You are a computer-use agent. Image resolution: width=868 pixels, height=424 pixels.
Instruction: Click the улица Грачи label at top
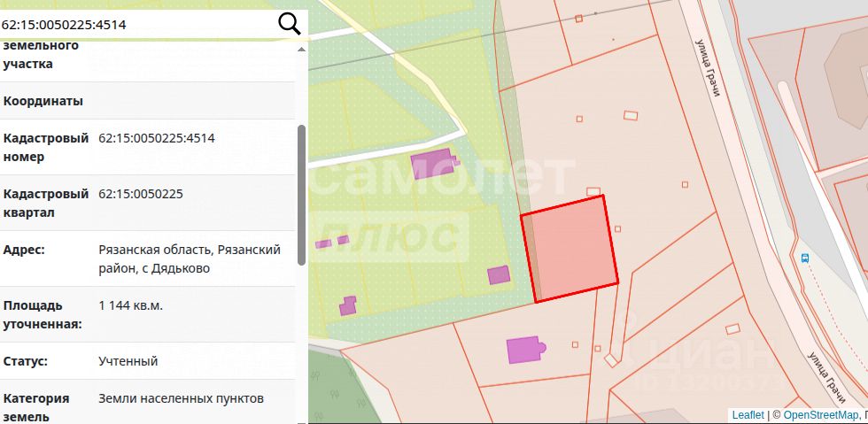(x=708, y=67)
